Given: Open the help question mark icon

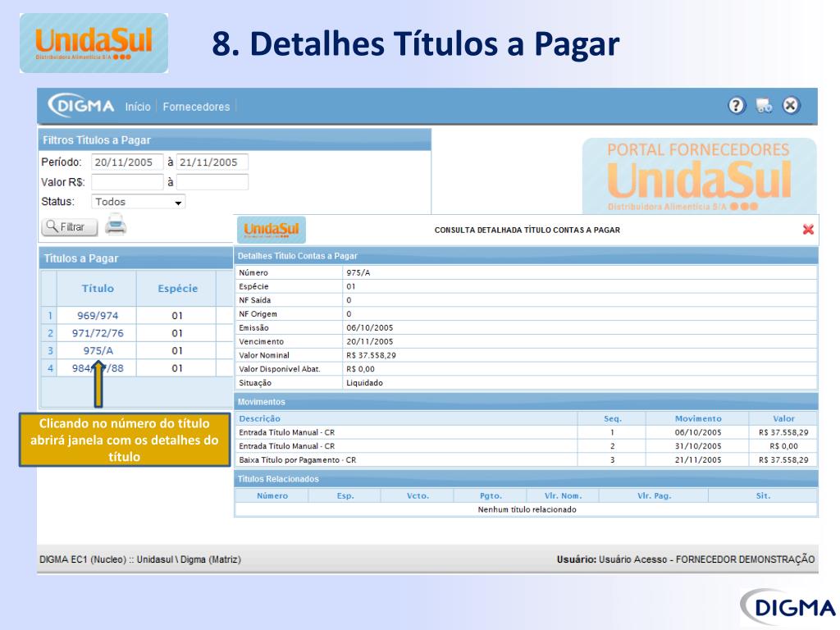Looking at the screenshot, I should tap(737, 106).
